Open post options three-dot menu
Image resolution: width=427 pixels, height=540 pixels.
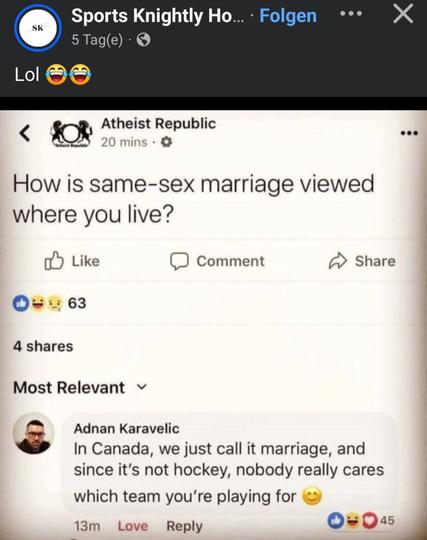(x=351, y=14)
